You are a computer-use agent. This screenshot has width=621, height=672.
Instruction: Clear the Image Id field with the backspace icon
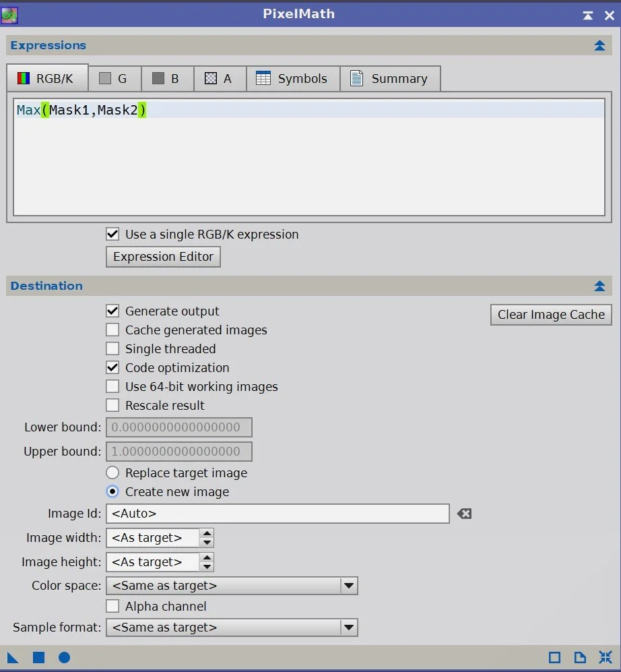coord(464,514)
